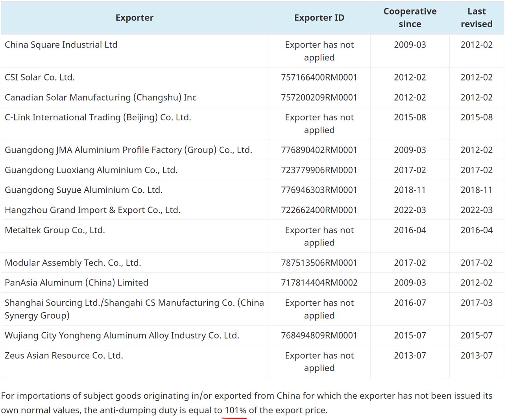Screen dimensions: 506x420
Task: Select CSI Solar Co. Ltd. exporter name
Action: (40, 77)
